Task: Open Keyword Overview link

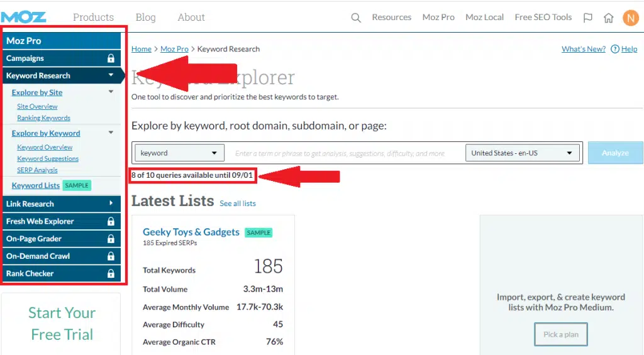Action: (x=45, y=147)
